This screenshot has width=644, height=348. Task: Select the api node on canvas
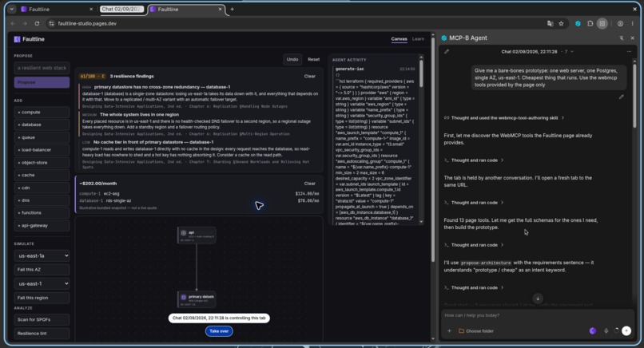(197, 235)
